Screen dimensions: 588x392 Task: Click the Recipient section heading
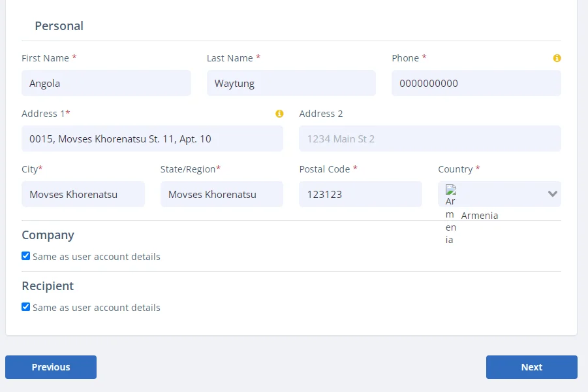pos(48,286)
